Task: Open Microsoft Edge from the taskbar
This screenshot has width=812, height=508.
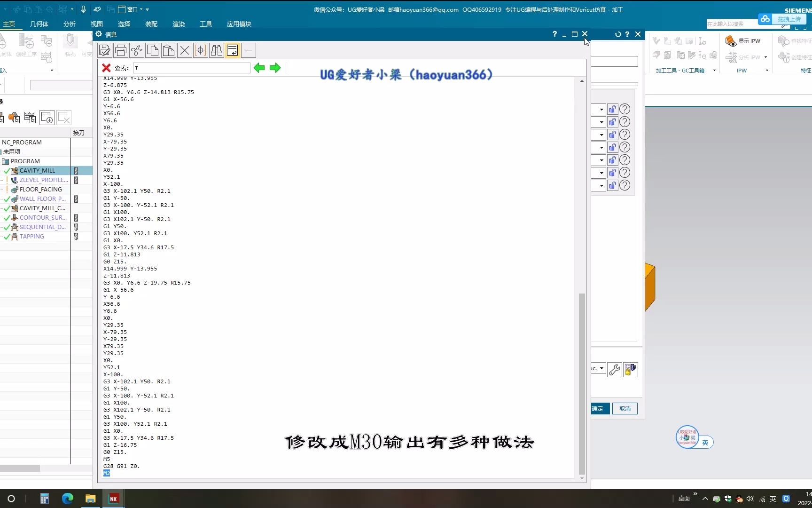Action: tap(68, 499)
